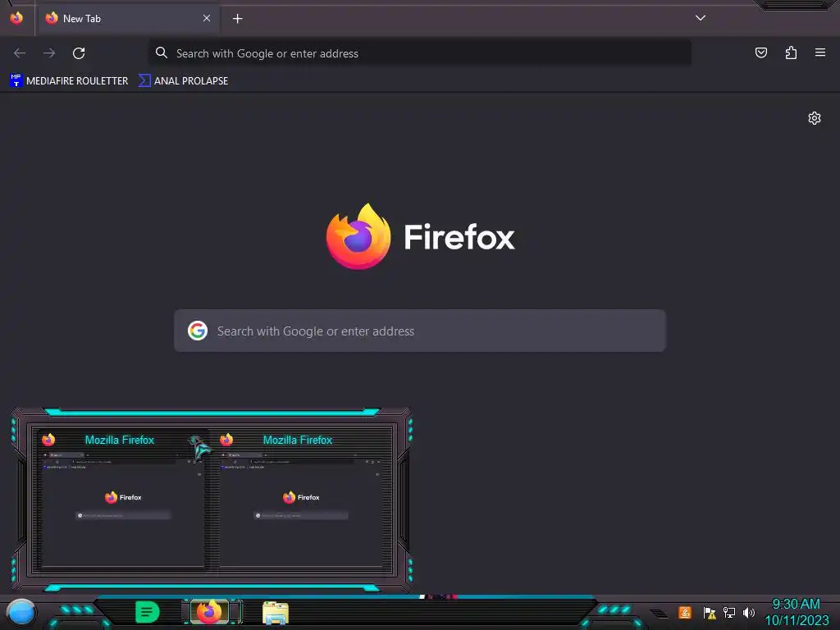Screen dimensions: 840x630
Task: Open Action Center flag tray icon
Action: point(710,613)
